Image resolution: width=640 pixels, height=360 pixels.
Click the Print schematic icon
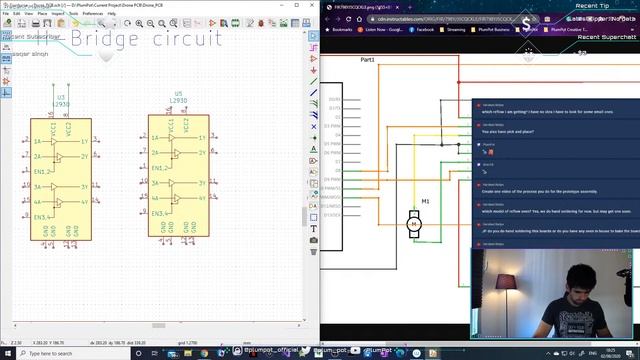click(x=36, y=23)
